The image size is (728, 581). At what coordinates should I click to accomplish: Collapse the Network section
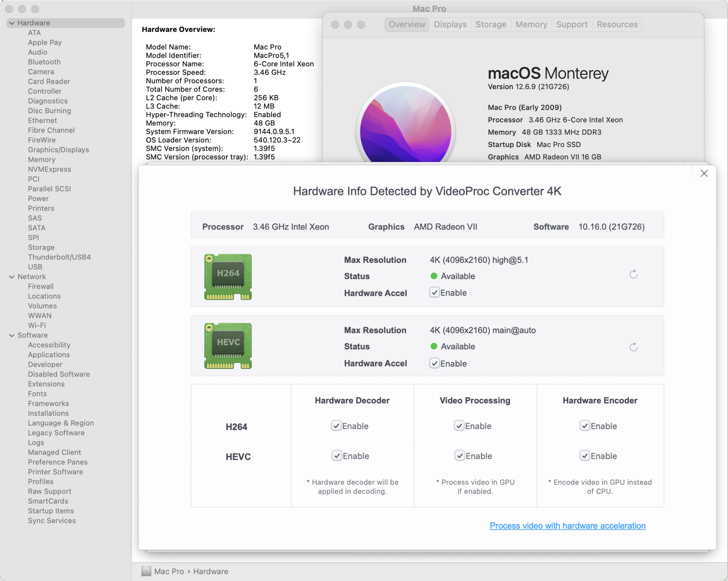point(12,277)
